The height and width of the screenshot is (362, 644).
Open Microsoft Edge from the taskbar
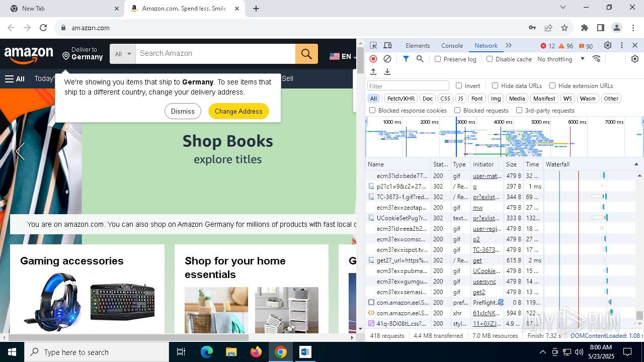[207, 352]
